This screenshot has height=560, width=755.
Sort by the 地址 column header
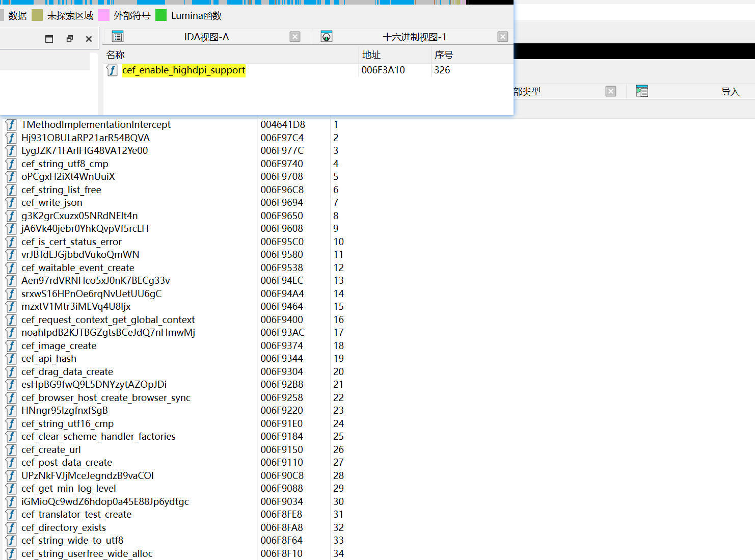click(x=371, y=55)
